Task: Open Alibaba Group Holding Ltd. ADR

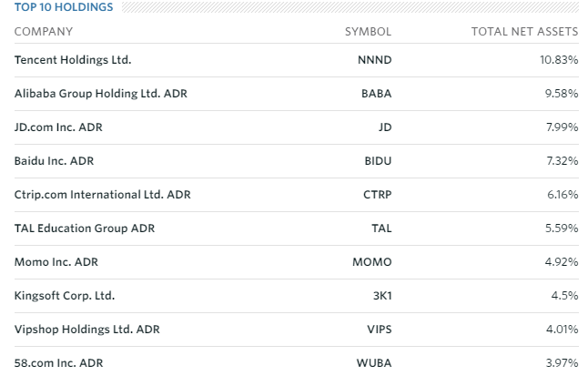Action: (x=100, y=94)
